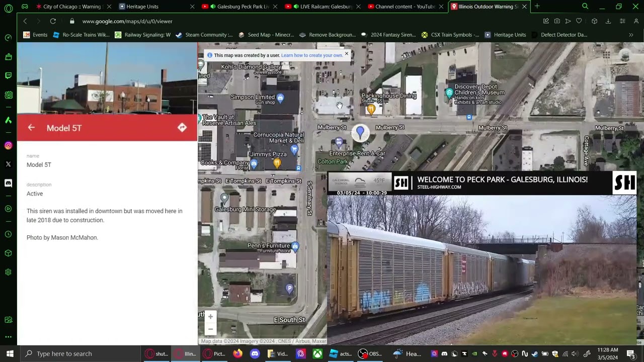View site security lock info
644x362 pixels.
(x=72, y=21)
